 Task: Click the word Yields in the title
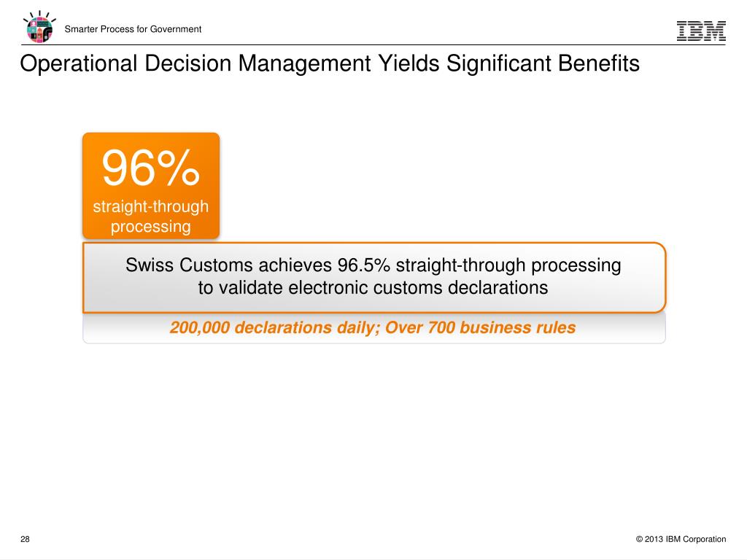[409, 63]
